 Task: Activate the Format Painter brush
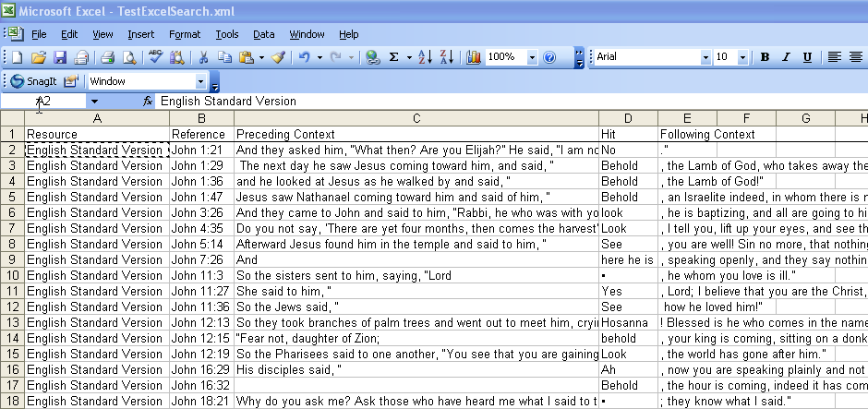[279, 57]
